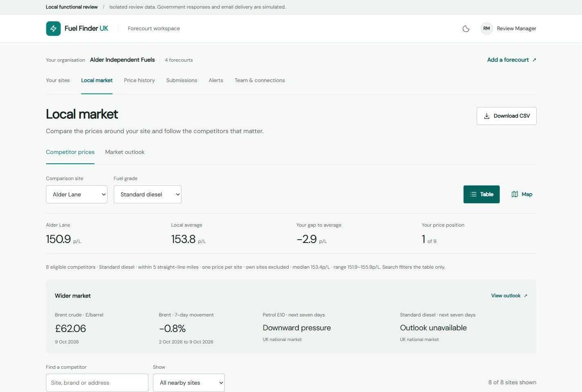Select the Competitor prices sub-tab

(x=70, y=152)
